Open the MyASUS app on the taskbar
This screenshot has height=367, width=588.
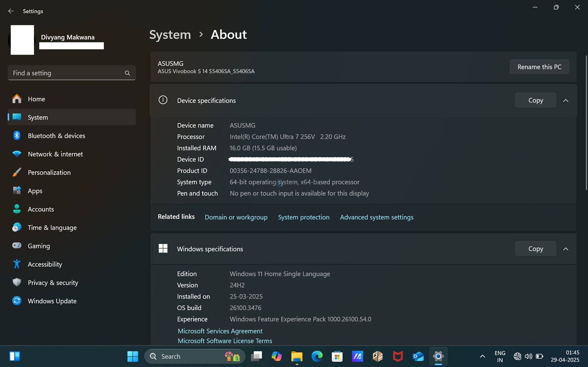pyautogui.click(x=357, y=356)
